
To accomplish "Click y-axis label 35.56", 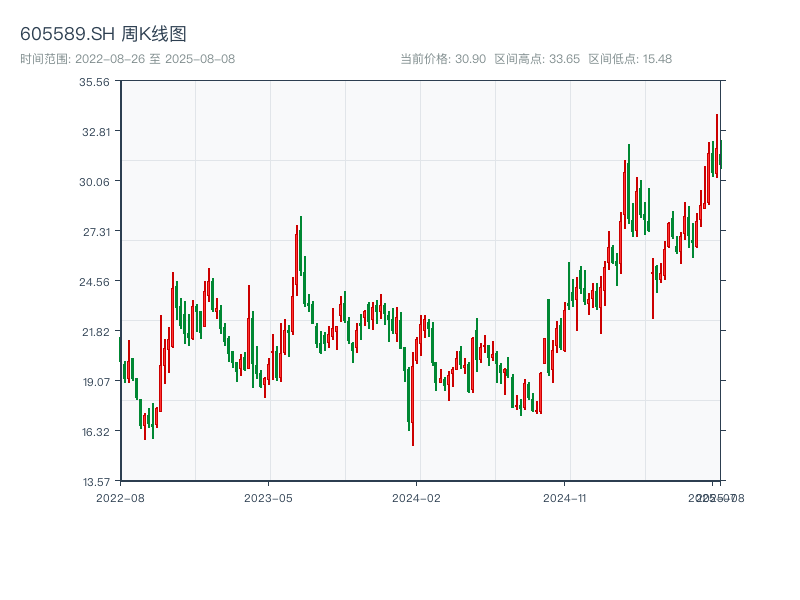I will coord(94,82).
